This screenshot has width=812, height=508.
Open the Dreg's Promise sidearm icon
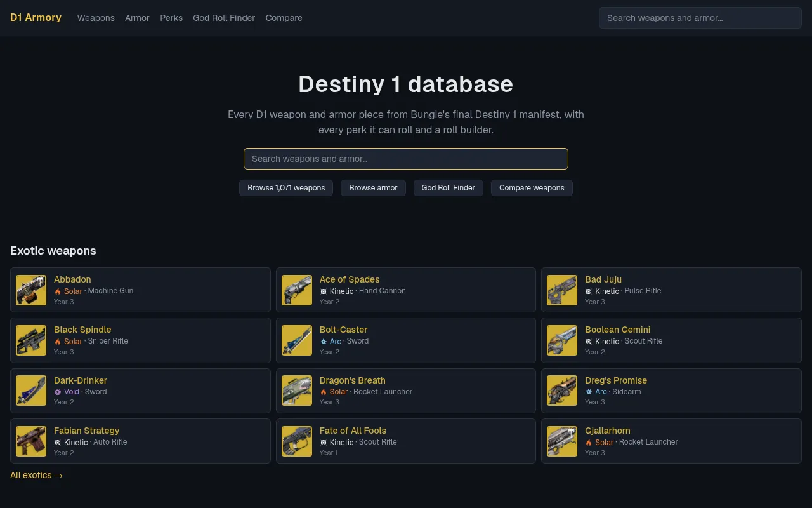(x=562, y=391)
